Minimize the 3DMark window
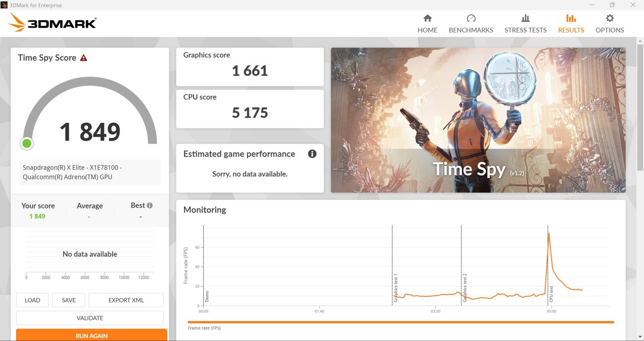644x341 pixels. (591, 5)
